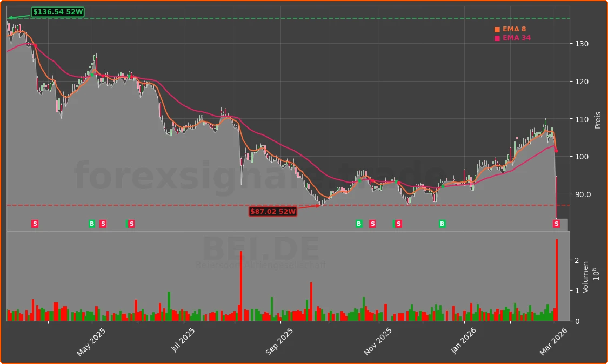Screen dimensions: 608x364
Task: Click the B buy marker between Nov and Jan
Action: (442, 223)
